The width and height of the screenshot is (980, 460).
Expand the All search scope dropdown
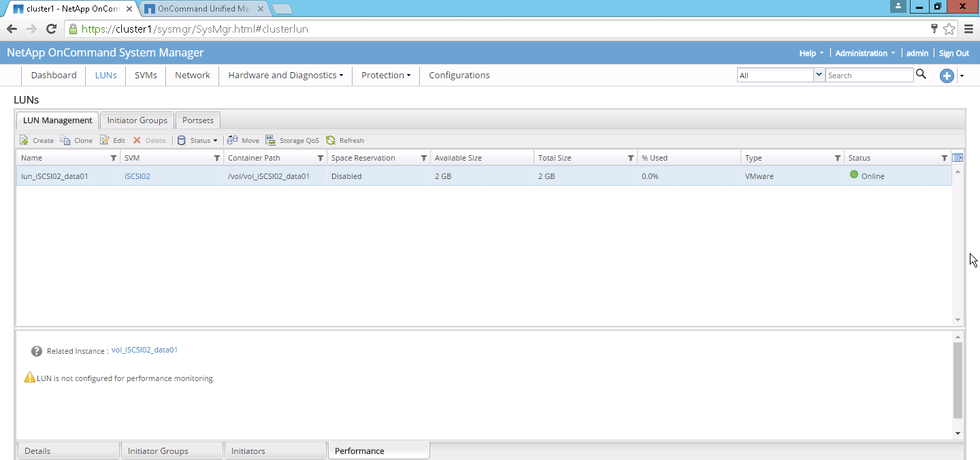click(x=819, y=75)
